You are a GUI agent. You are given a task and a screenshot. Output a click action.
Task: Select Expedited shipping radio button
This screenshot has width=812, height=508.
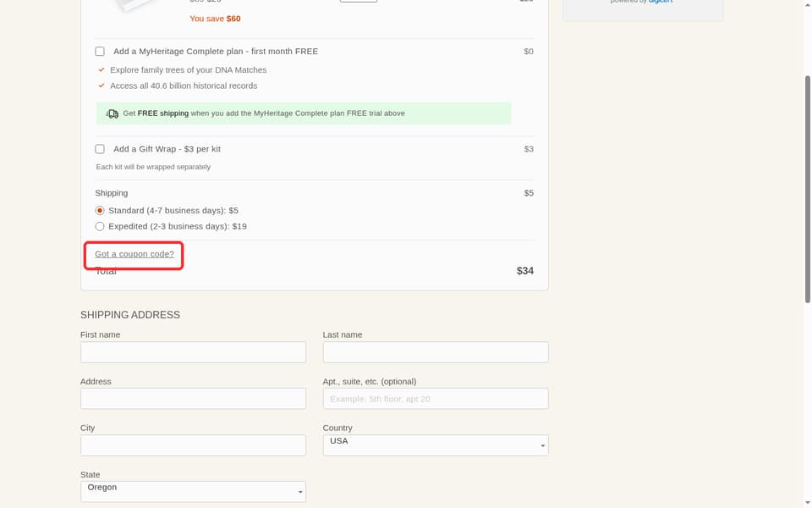click(x=100, y=226)
